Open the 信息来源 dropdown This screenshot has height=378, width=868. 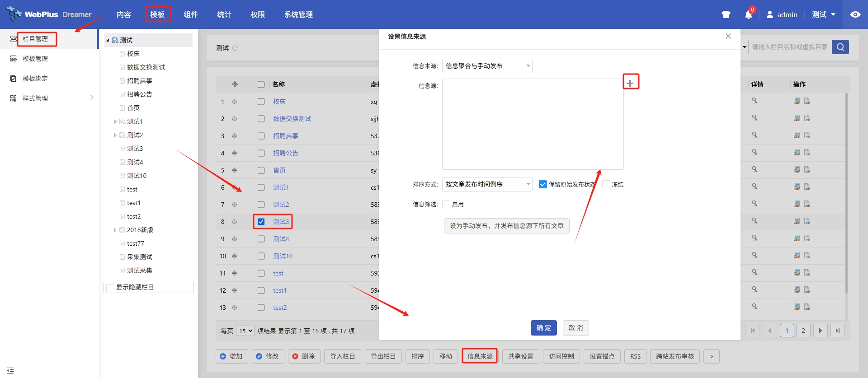pos(487,66)
